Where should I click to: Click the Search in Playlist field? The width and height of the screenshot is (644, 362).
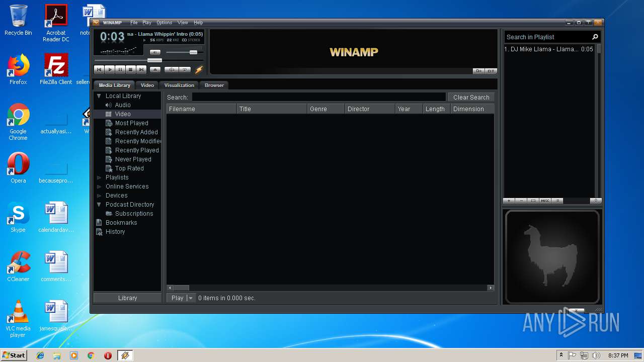(x=547, y=37)
